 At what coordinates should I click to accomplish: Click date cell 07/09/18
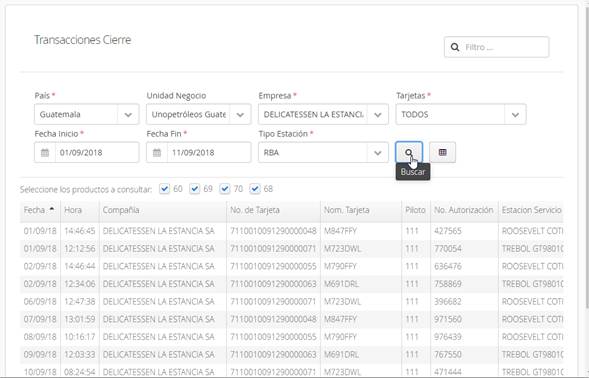[40, 319]
